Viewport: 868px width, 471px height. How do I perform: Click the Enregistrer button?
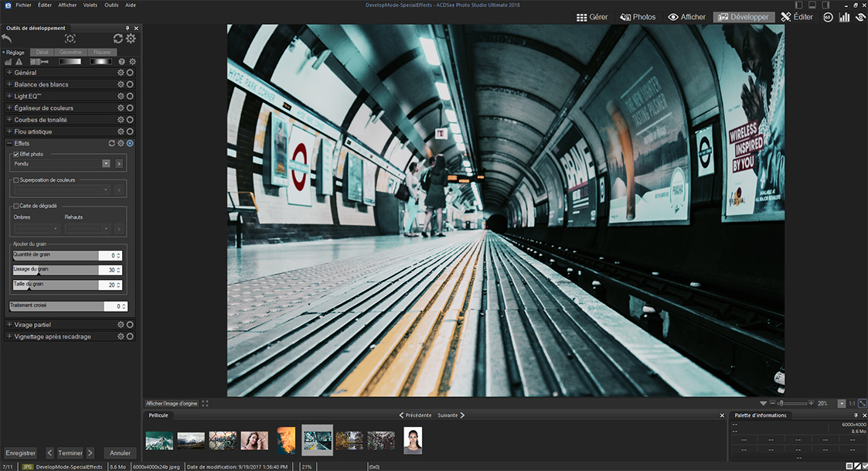pyautogui.click(x=21, y=453)
